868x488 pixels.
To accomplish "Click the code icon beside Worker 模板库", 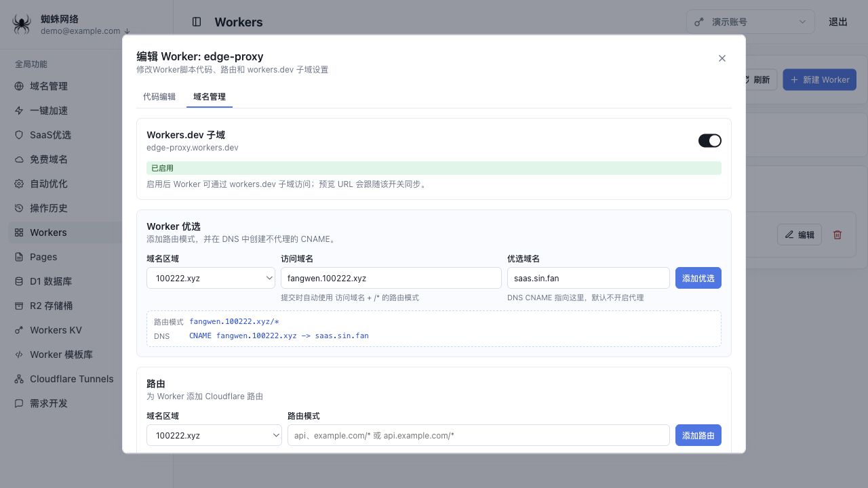I will coord(19,354).
